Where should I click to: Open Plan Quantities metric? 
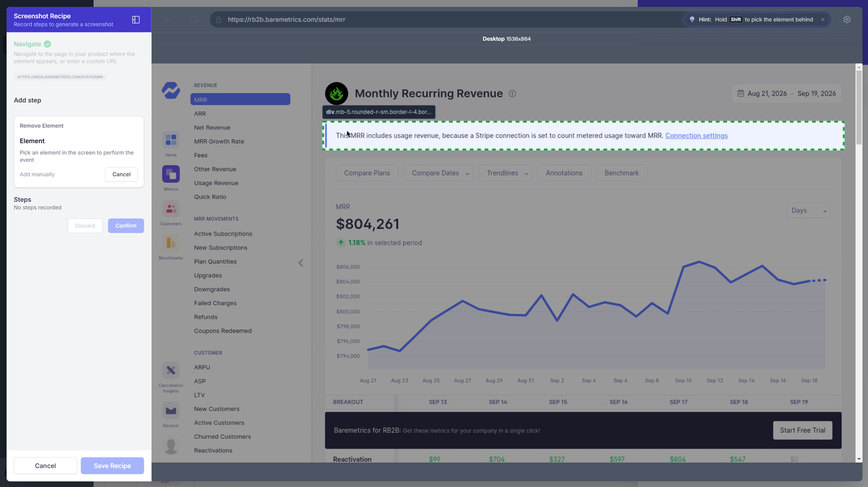[215, 262]
